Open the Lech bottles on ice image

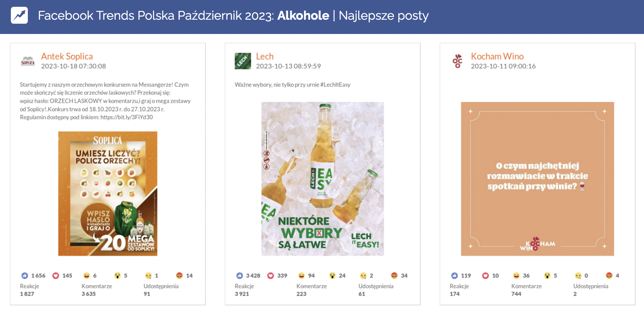click(x=322, y=179)
